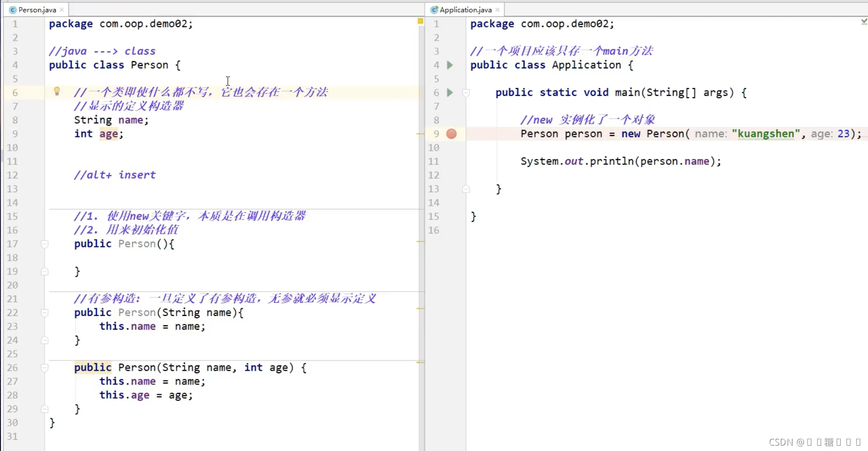Click 'Person' class name on line 4 of Person.java
The width and height of the screenshot is (868, 451).
(x=150, y=65)
